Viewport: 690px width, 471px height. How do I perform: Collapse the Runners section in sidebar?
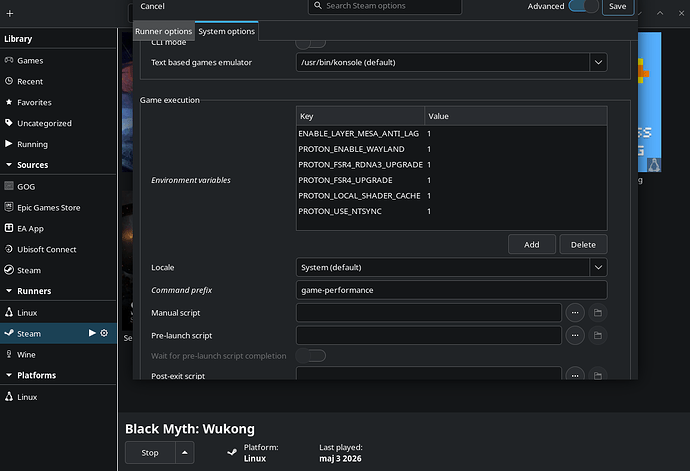coord(9,291)
